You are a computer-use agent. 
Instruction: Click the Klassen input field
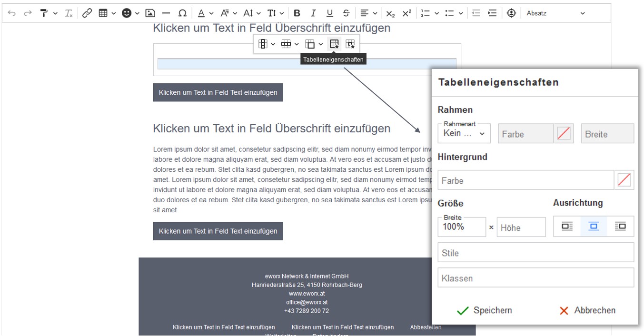click(x=536, y=277)
